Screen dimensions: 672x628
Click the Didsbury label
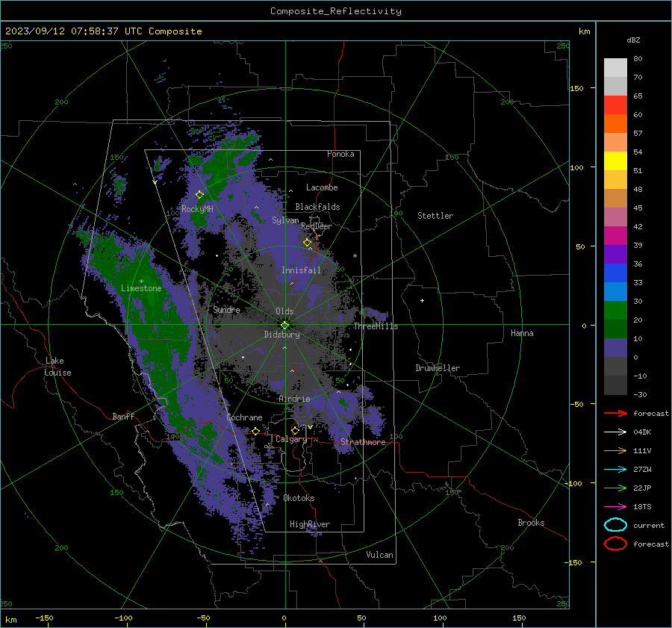click(281, 335)
